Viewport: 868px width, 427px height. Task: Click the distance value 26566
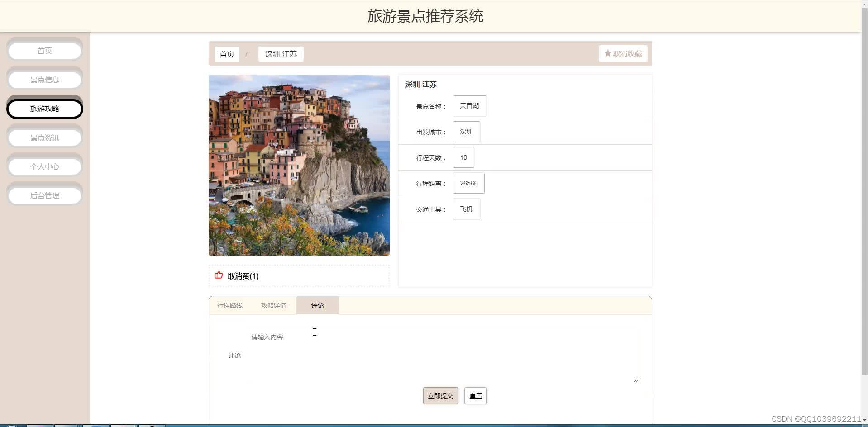click(x=468, y=183)
